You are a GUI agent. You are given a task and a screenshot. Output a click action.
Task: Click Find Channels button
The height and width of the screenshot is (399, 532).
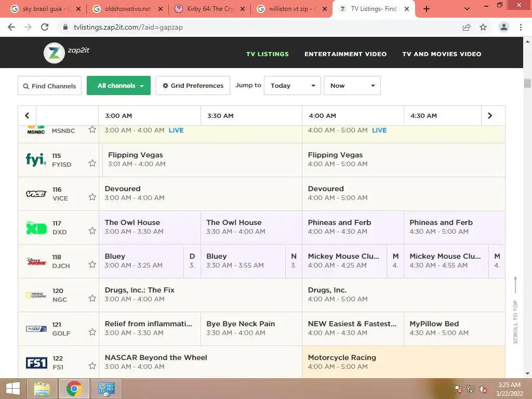click(x=49, y=86)
